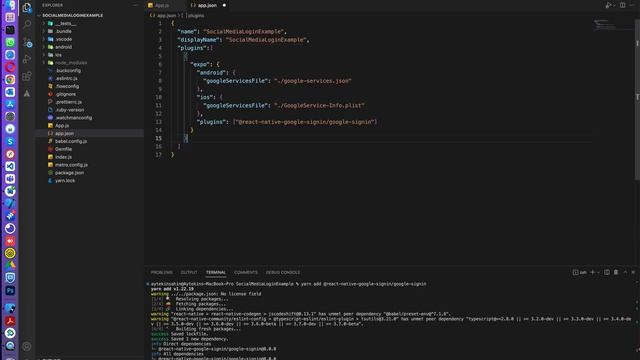Viewport: 640px width, 360px height.
Task: Maximize the terminal panel with chevron up
Action: pos(625,272)
